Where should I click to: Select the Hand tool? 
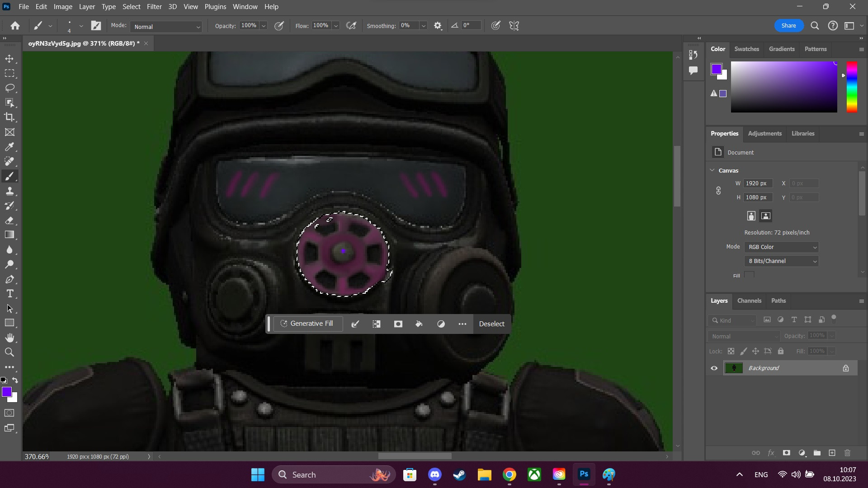9,338
